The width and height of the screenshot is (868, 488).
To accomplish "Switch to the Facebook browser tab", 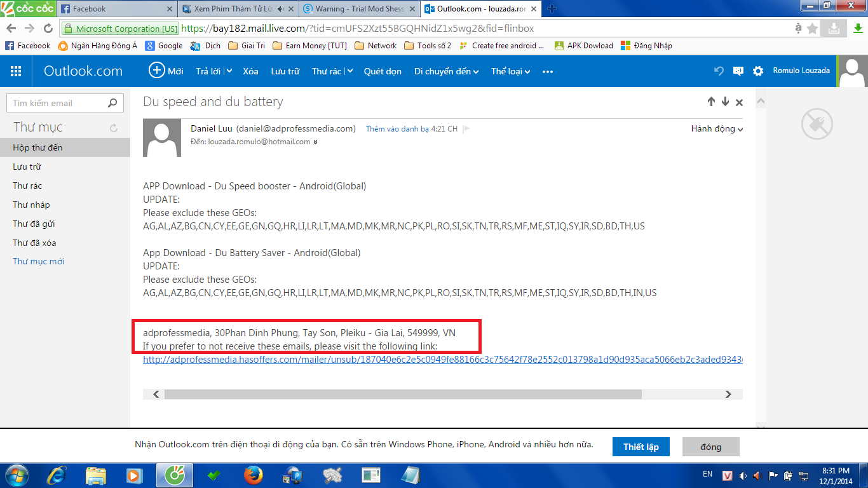I will pyautogui.click(x=116, y=9).
